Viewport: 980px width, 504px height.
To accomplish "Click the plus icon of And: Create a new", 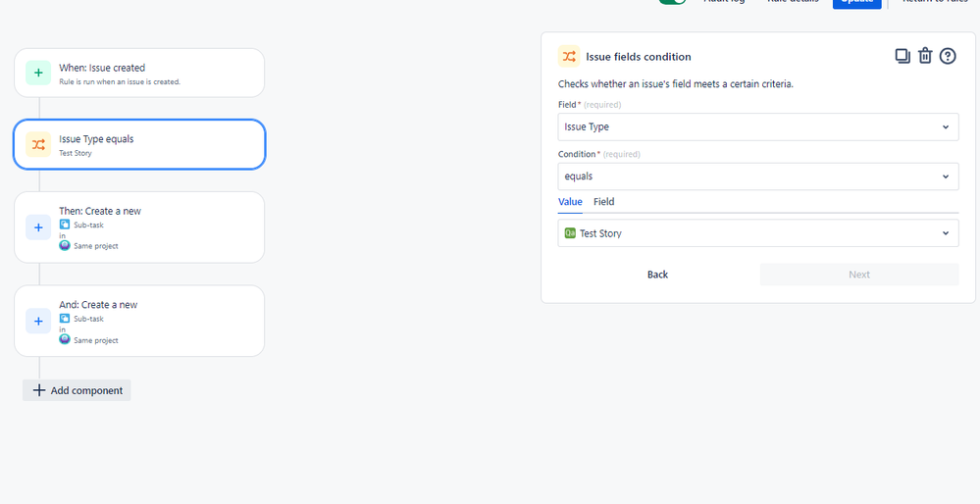I will coord(38,321).
